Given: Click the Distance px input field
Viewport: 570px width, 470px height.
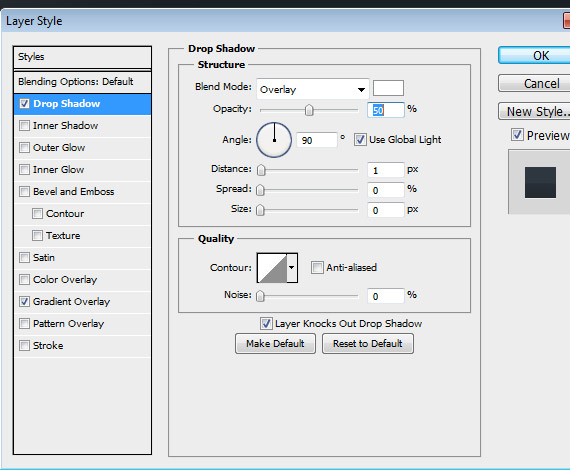Looking at the screenshot, I should coord(385,170).
